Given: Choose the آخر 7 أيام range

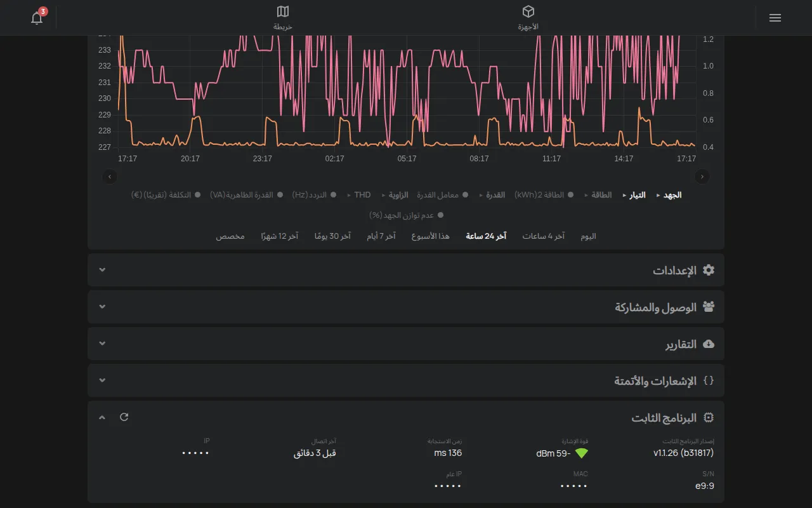Looking at the screenshot, I should coord(381,236).
